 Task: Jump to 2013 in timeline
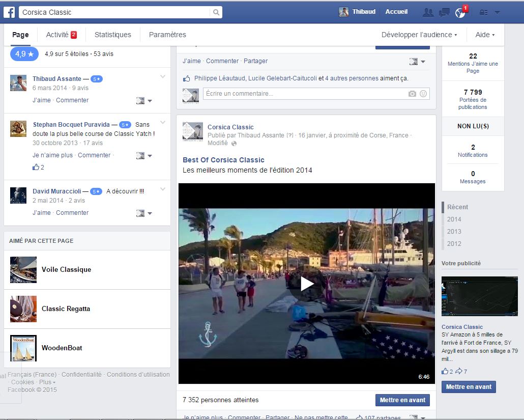click(x=454, y=232)
